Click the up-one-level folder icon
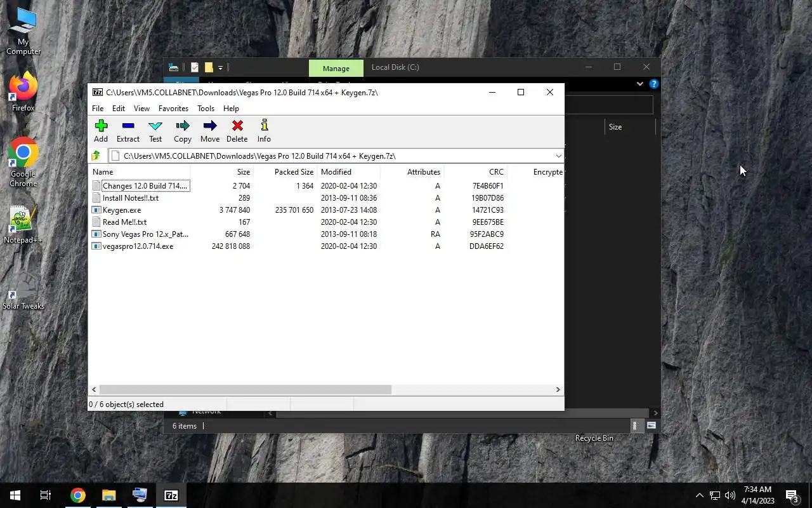 point(96,156)
